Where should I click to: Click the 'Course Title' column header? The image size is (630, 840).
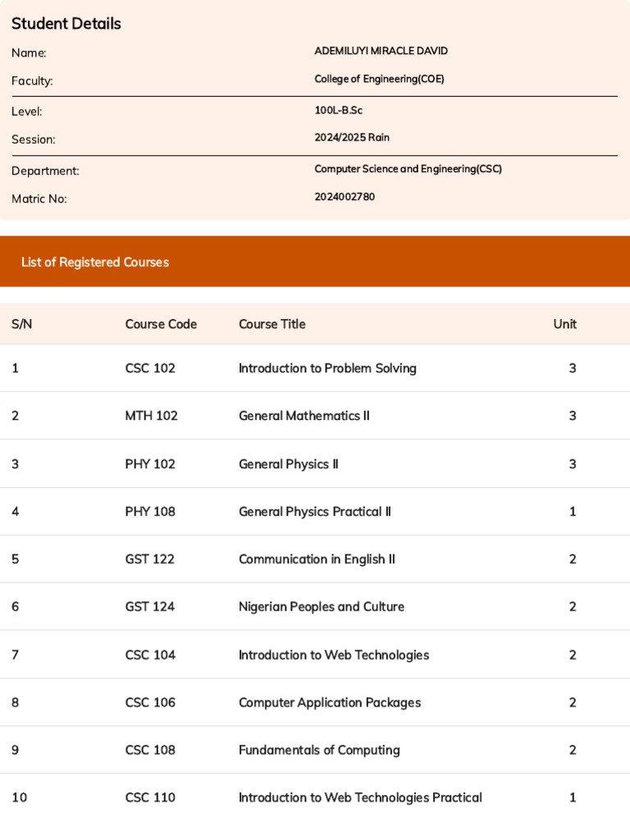(x=272, y=324)
